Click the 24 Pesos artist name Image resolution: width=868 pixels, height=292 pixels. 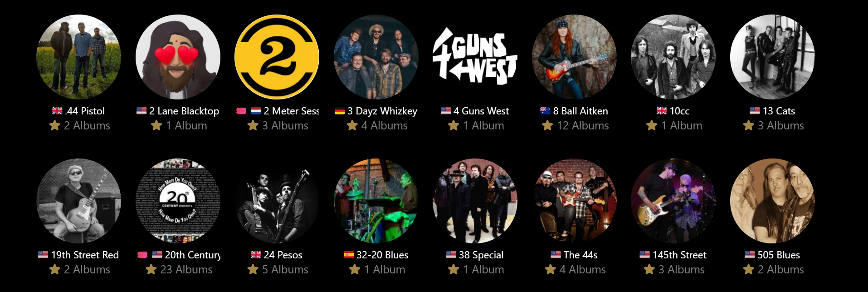point(283,255)
